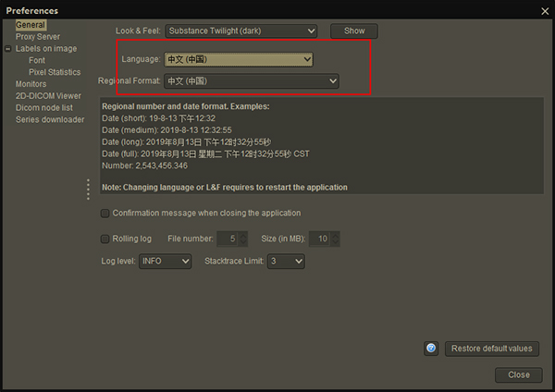Screen dimensions: 555x392
Task: Enable confirmation message when closing application
Action: point(105,214)
